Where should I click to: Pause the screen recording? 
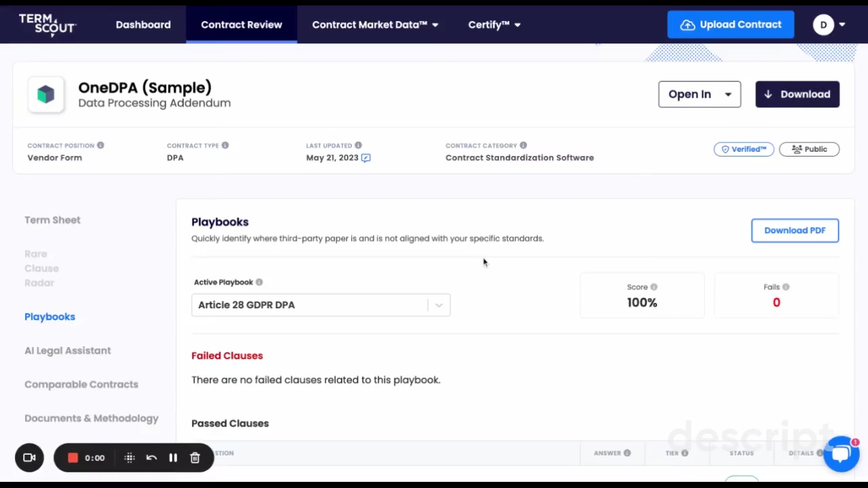coord(173,457)
